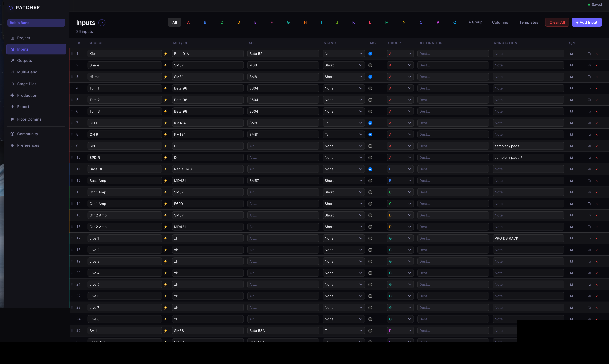Enable 48V phantom power on BV 1
The width and height of the screenshot is (609, 364).
[370, 331]
